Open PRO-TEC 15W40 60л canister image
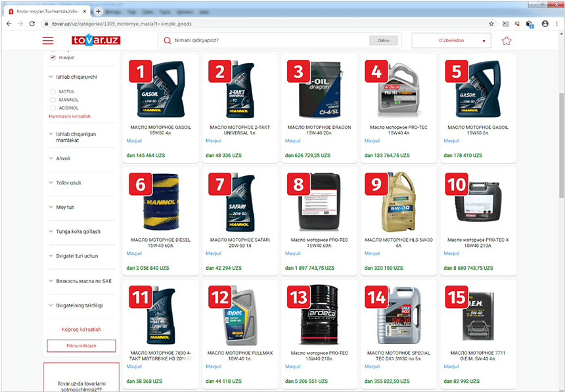 tap(319, 202)
